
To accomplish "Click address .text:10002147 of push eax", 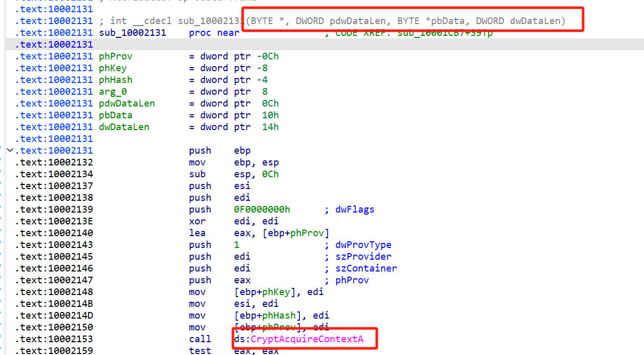I will click(x=54, y=280).
